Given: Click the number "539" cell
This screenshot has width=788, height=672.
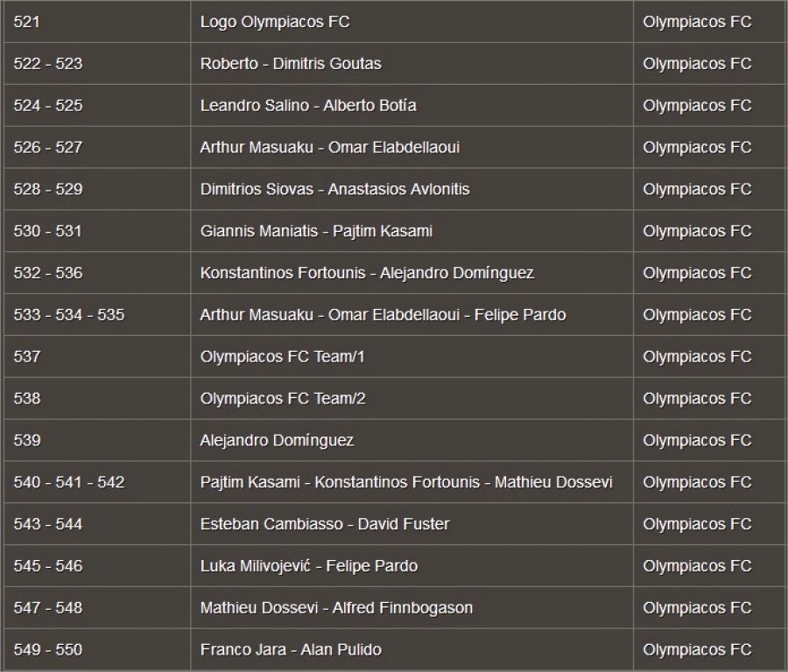Looking at the screenshot, I should (x=27, y=440).
